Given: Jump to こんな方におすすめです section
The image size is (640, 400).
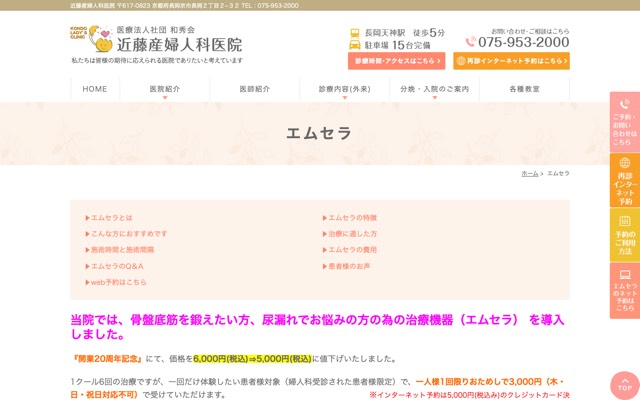Looking at the screenshot, I should point(127,234).
